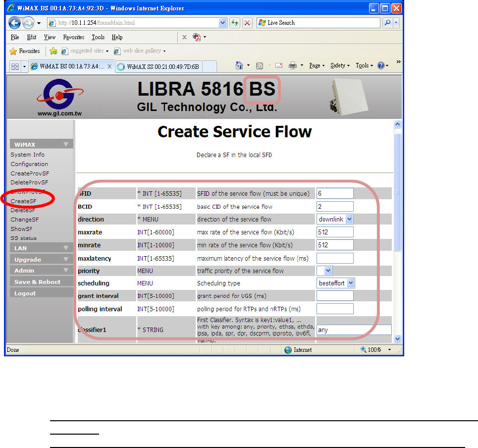Screen dimensions: 478x448
Task: Open the Page command bar menu
Action: [317, 65]
